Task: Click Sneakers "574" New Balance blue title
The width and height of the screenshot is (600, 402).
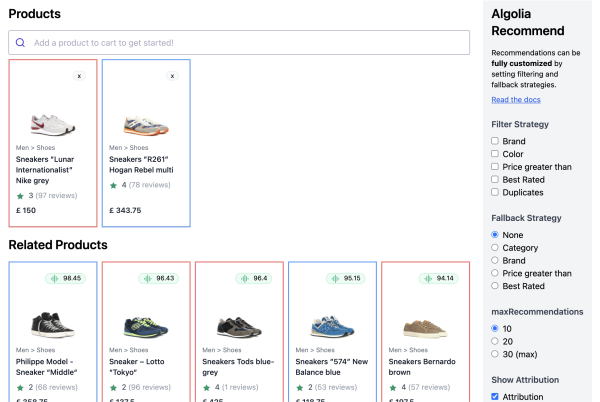Action: click(x=332, y=367)
